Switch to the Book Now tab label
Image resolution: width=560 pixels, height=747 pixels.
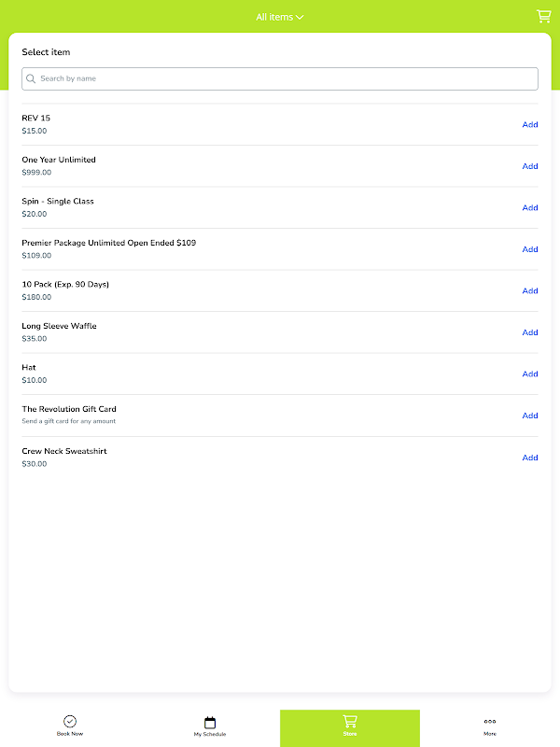tap(70, 735)
